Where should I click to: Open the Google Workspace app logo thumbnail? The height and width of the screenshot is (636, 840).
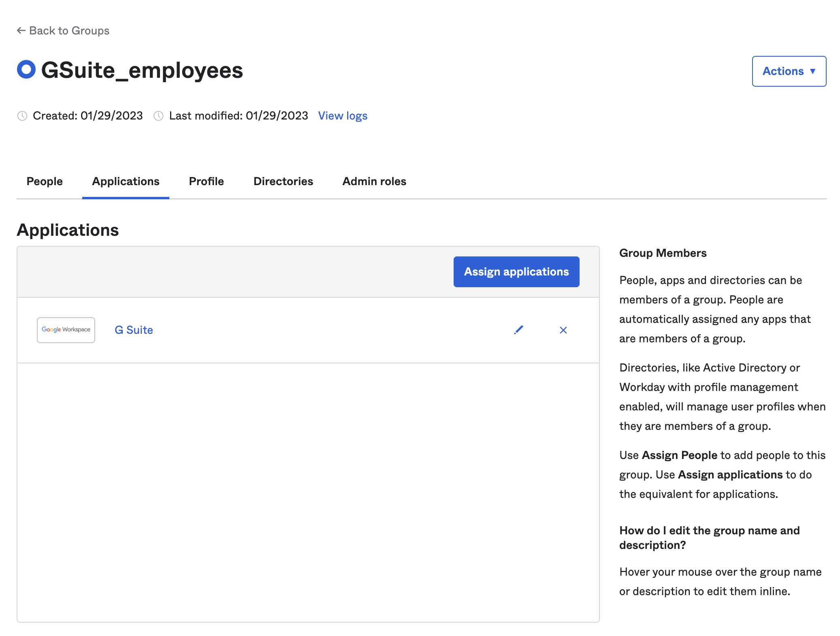[66, 330]
